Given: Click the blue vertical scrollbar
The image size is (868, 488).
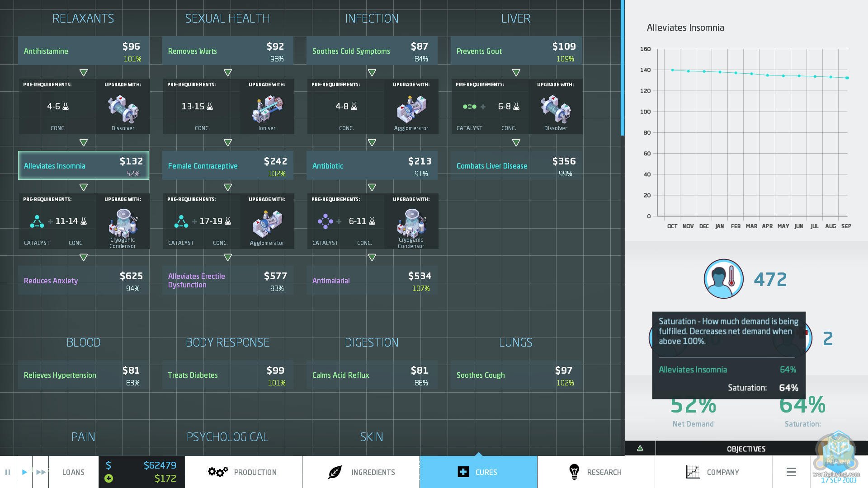Looking at the screenshot, I should point(623,68).
